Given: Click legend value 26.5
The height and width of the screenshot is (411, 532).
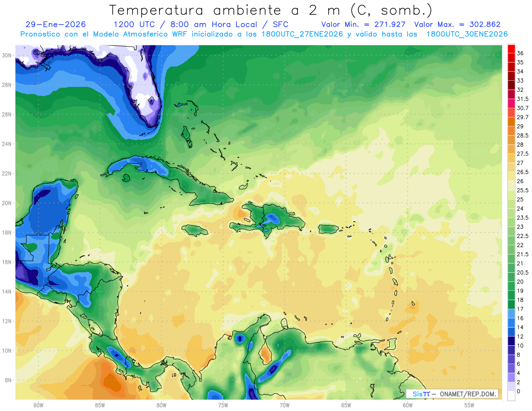Looking at the screenshot, I should click(x=522, y=172).
